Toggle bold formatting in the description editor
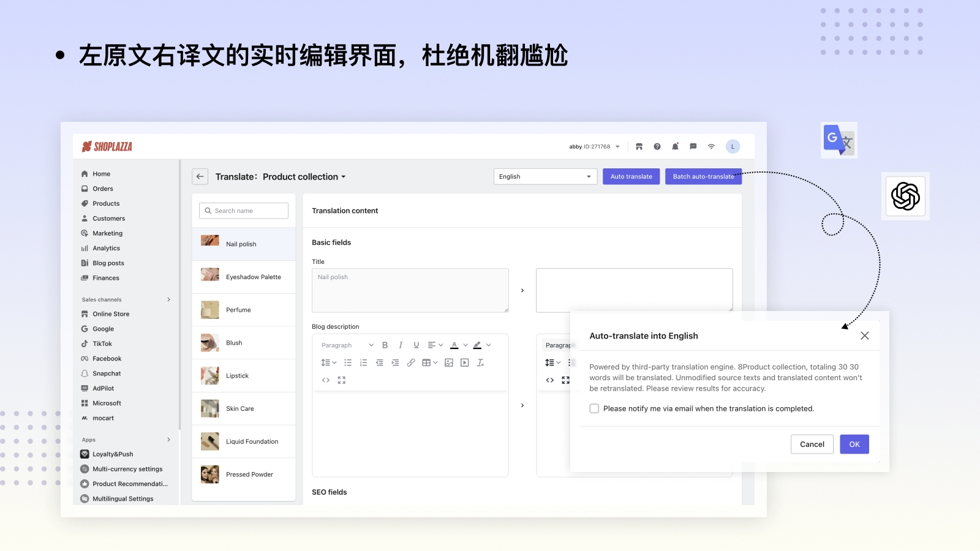This screenshot has width=980, height=551. tap(385, 345)
